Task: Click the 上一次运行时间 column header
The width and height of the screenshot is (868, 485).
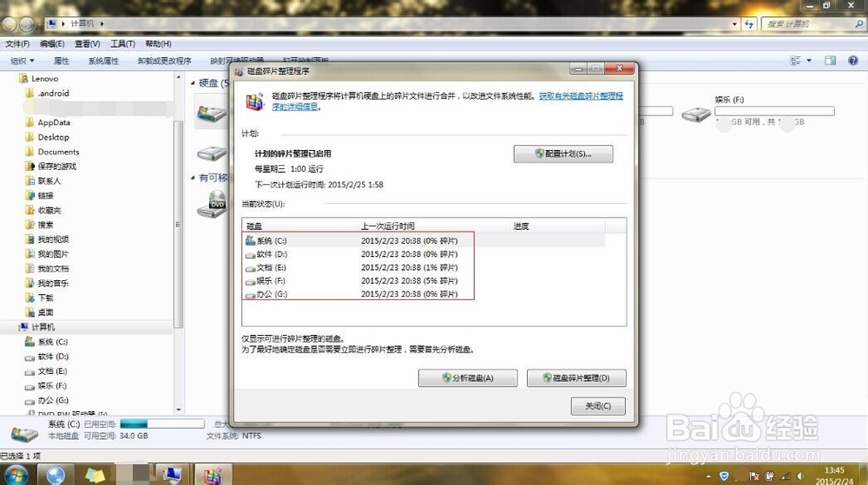Action: pyautogui.click(x=433, y=226)
